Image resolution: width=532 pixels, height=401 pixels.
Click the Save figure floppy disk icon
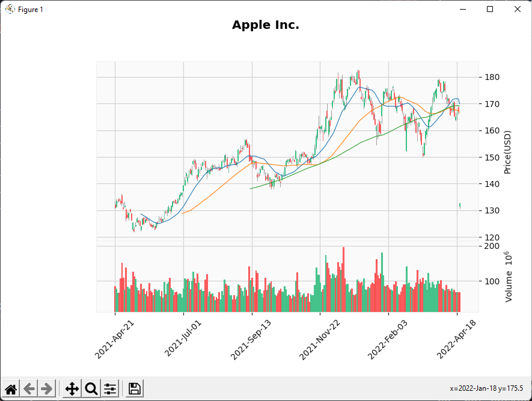[134, 388]
